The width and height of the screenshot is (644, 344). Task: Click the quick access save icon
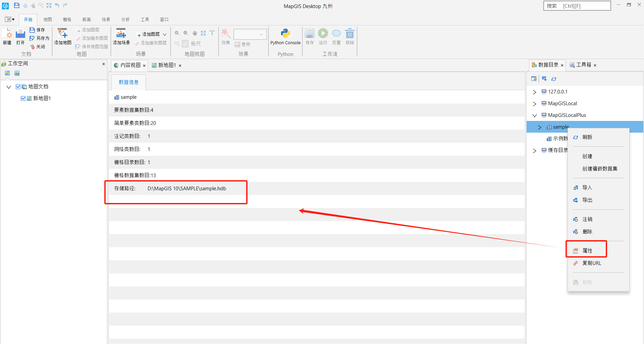tap(16, 5)
